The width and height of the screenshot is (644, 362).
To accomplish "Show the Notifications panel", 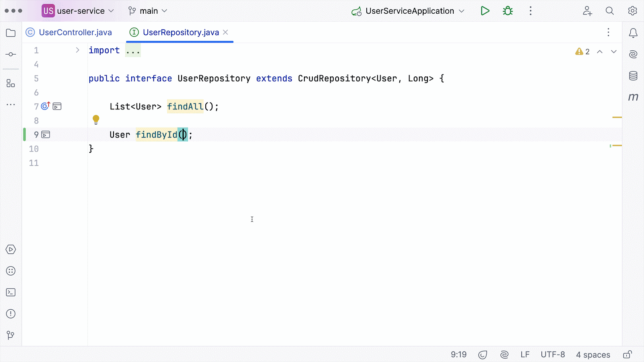I will click(x=633, y=33).
